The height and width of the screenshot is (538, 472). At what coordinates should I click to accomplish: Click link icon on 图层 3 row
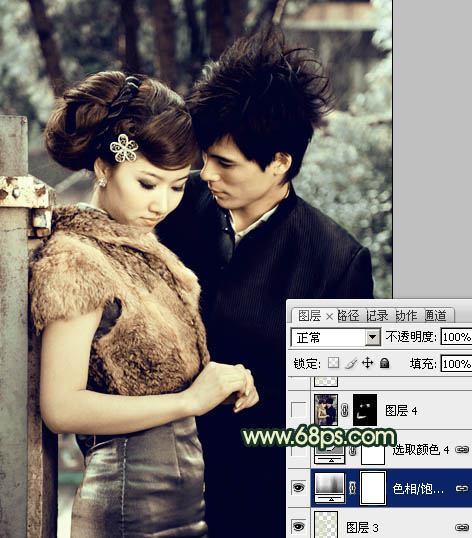pyautogui.click(x=462, y=527)
